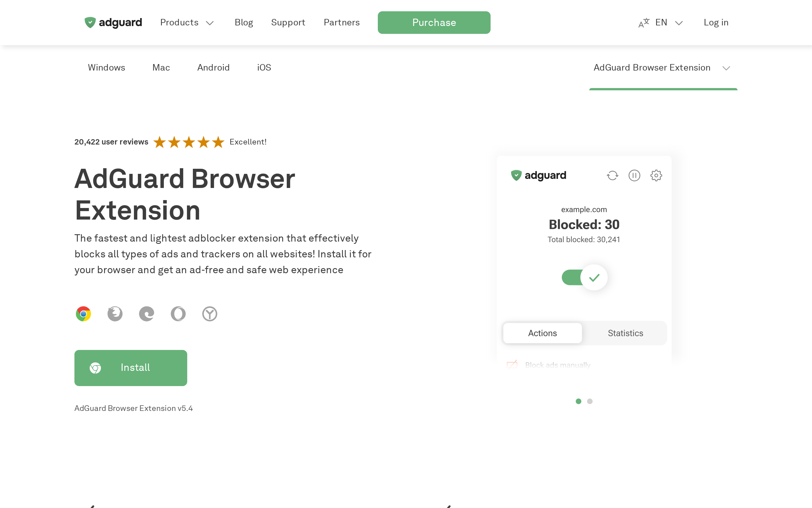Click the Block ads manually icon

point(512,365)
